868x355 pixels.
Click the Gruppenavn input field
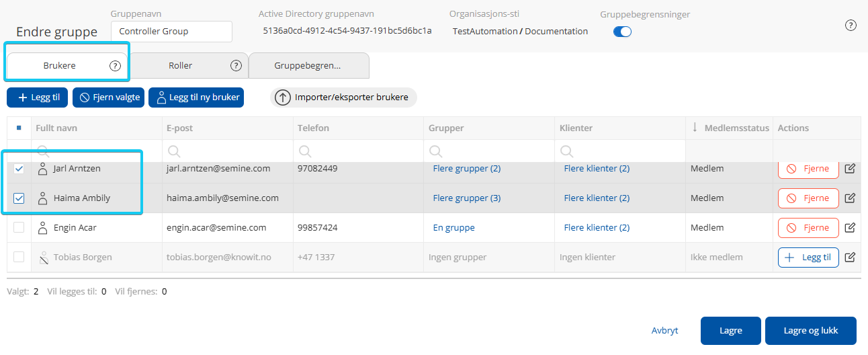point(171,32)
